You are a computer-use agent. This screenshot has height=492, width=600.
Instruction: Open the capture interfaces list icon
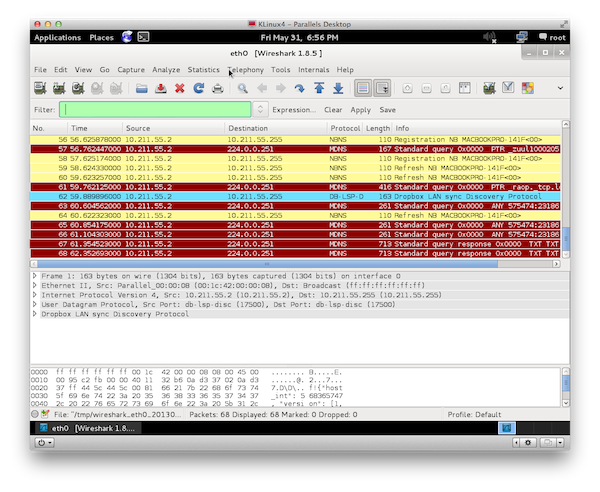(40, 88)
